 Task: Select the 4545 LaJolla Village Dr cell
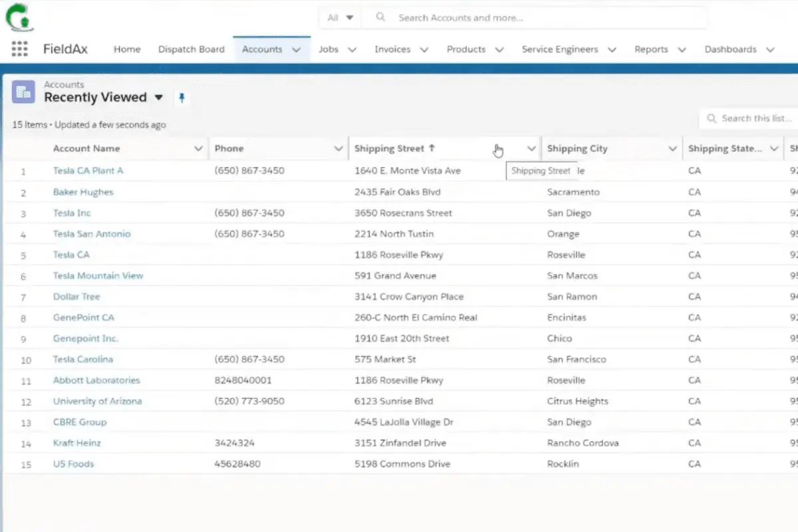[404, 422]
